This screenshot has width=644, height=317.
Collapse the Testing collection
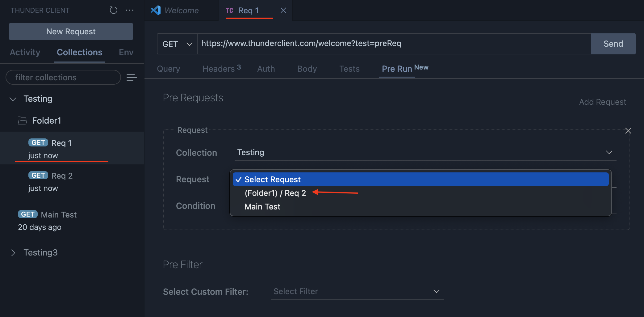tap(13, 99)
